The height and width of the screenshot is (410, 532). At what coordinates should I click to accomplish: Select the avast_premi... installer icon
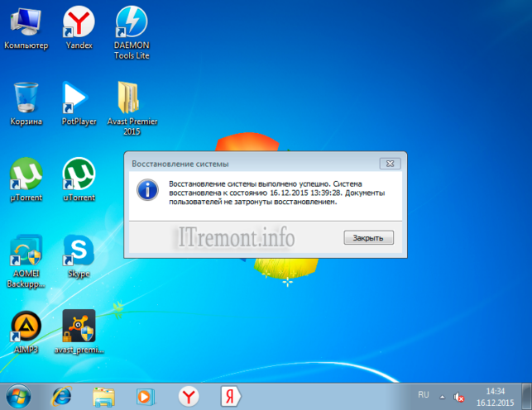tap(79, 332)
